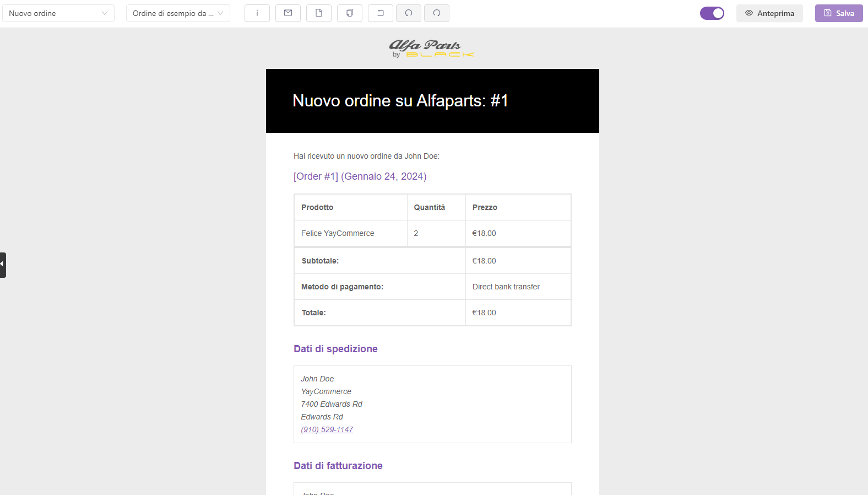Click the envelope send test email icon
868x495 pixels.
[x=287, y=13]
